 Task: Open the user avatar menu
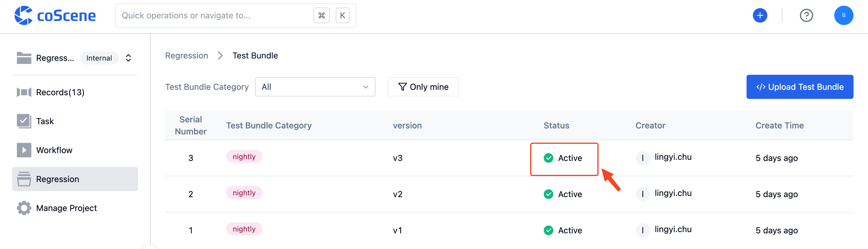point(843,15)
